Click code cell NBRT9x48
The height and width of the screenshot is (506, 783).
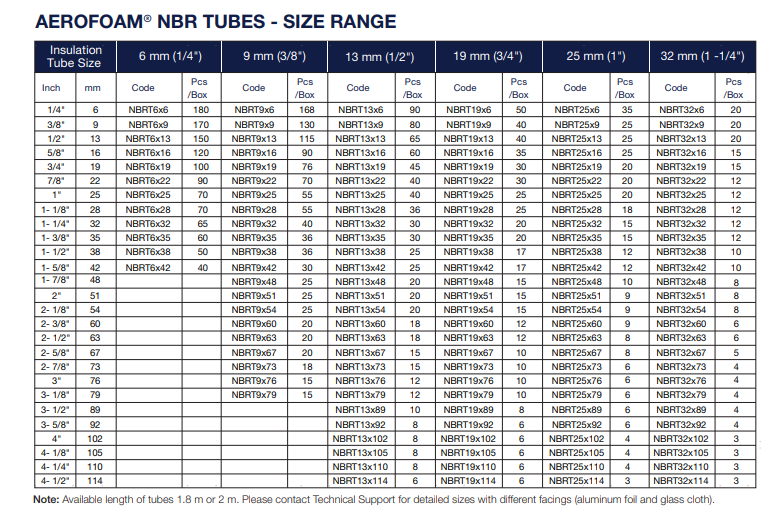[254, 282]
